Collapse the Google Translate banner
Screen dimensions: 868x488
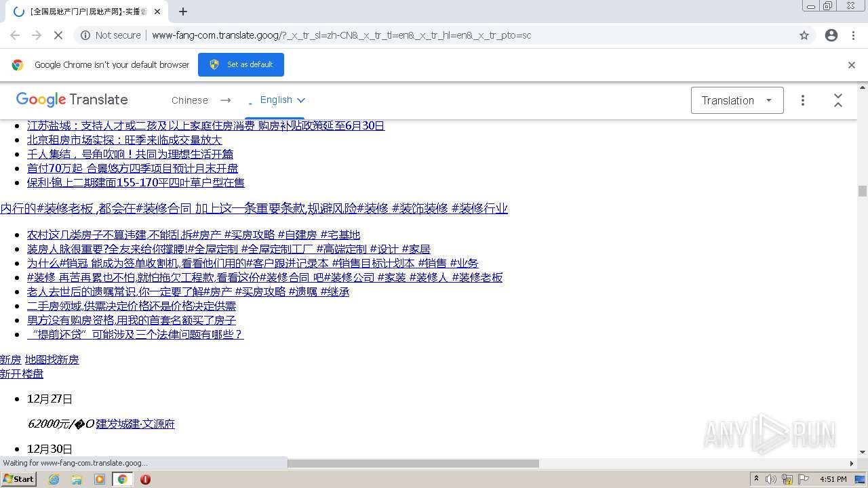click(x=838, y=100)
